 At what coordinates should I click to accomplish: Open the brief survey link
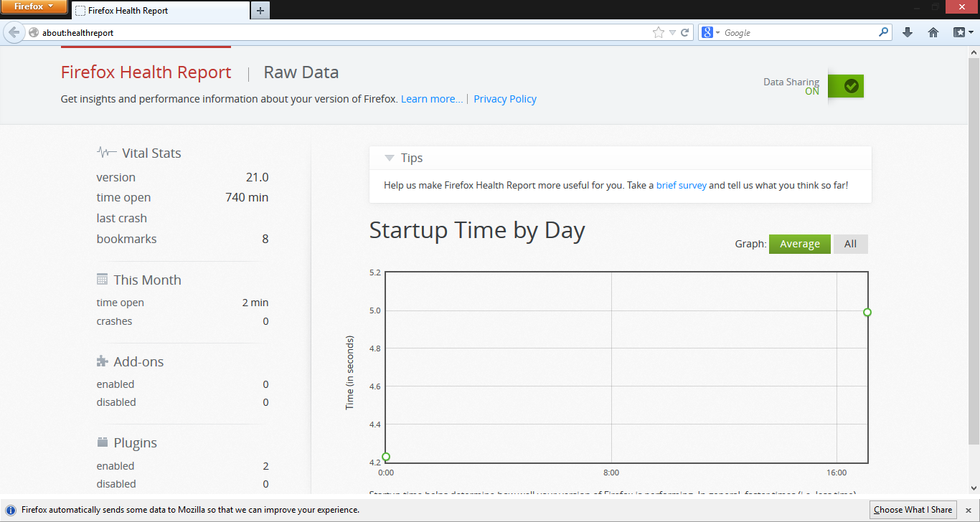coord(682,185)
